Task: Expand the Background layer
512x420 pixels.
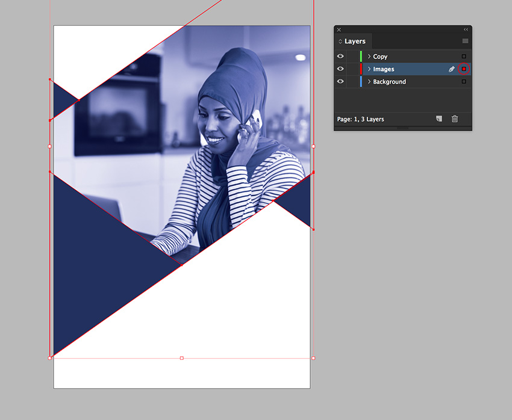Action: pyautogui.click(x=369, y=81)
